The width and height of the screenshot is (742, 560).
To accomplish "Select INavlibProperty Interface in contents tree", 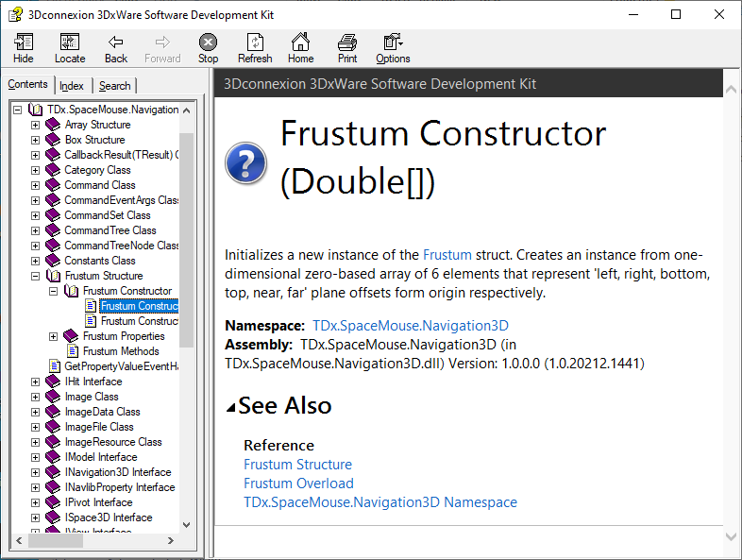I will 120,487.
